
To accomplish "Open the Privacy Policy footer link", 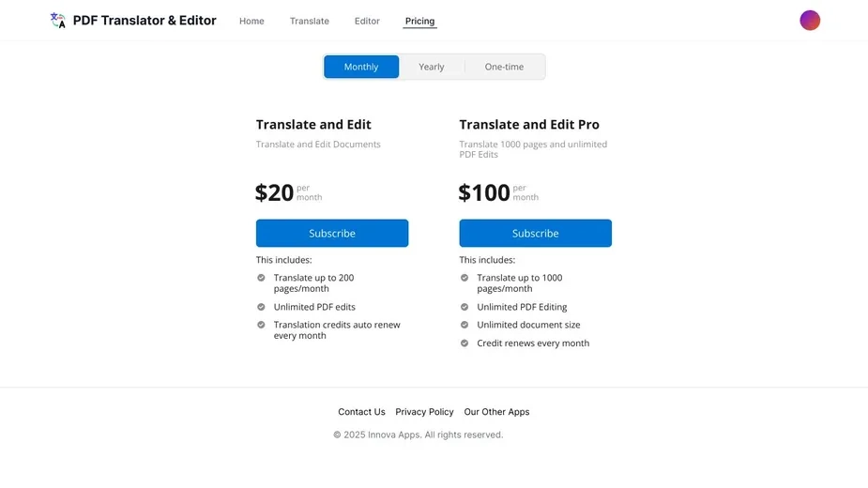I will click(424, 412).
